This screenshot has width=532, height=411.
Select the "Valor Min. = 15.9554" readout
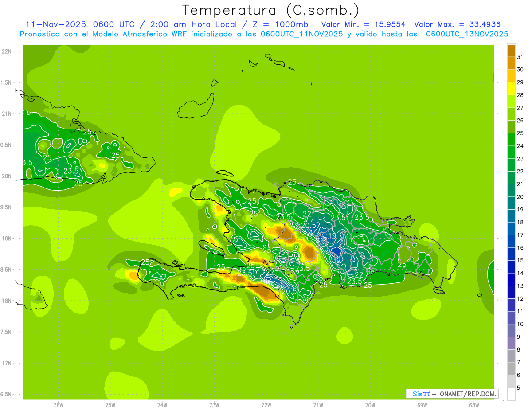(363, 24)
